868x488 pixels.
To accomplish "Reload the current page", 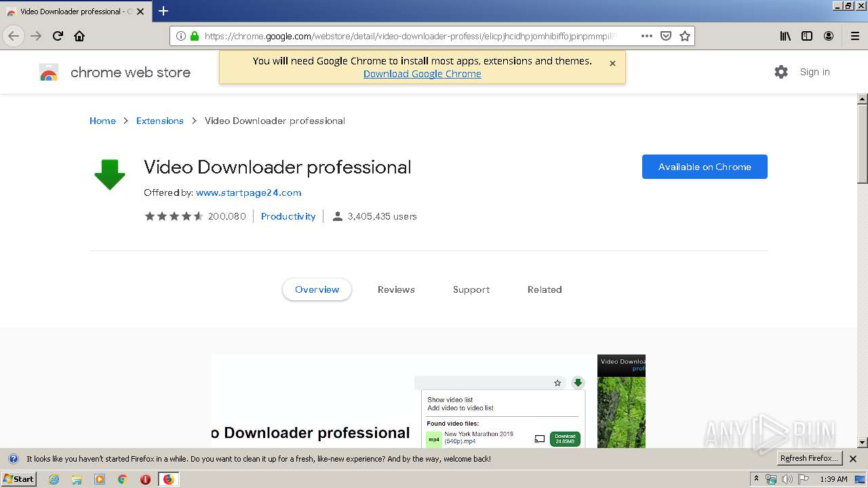I will (58, 36).
